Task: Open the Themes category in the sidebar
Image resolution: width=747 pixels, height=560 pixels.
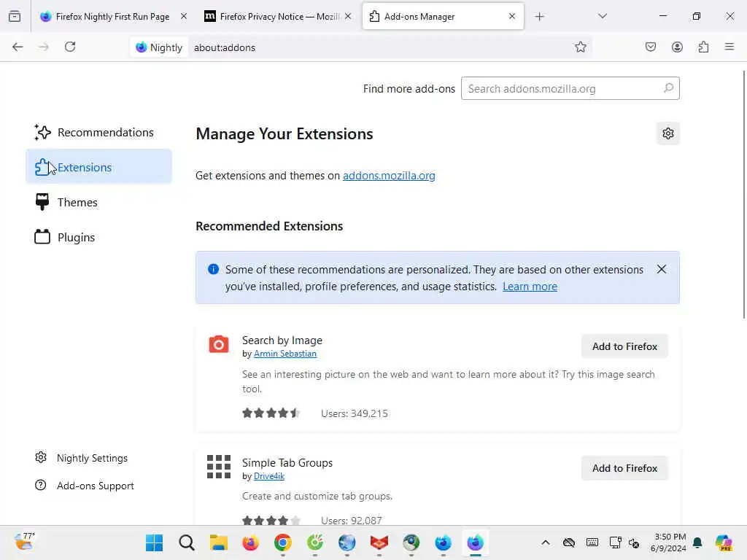Action: (x=98, y=202)
